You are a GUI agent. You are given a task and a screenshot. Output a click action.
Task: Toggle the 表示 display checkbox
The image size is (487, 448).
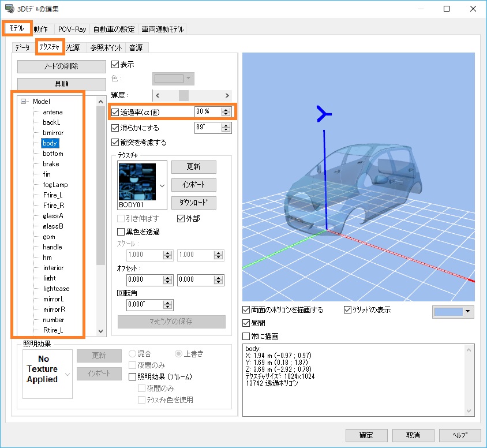coord(115,65)
